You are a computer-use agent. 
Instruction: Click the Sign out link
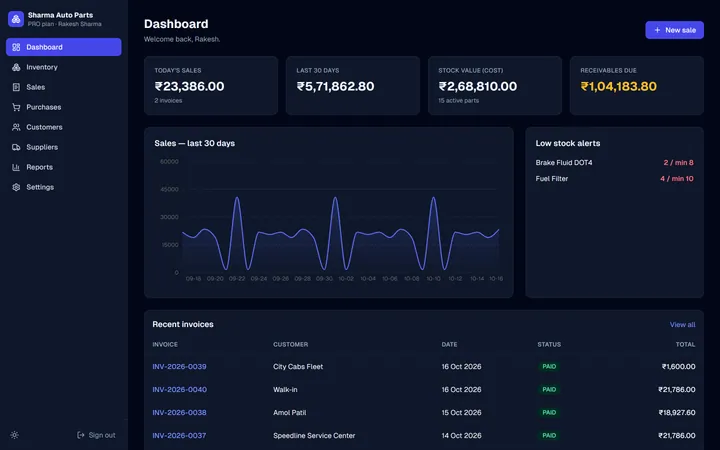96,435
